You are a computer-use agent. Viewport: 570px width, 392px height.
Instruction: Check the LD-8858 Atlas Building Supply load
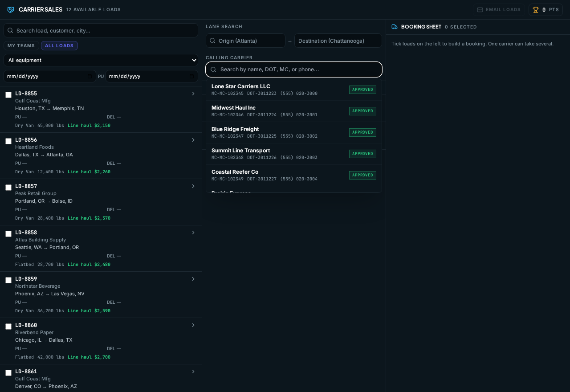click(x=8, y=234)
